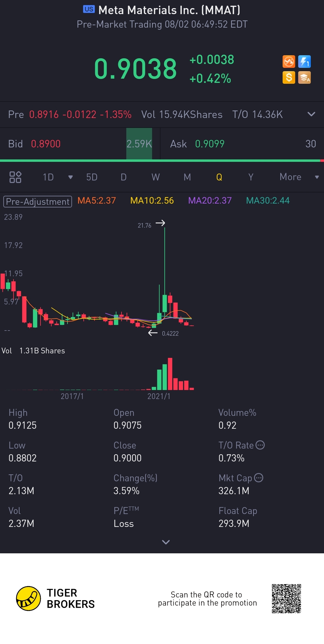
Task: Switch to the W weekly chart tab
Action: point(155,177)
